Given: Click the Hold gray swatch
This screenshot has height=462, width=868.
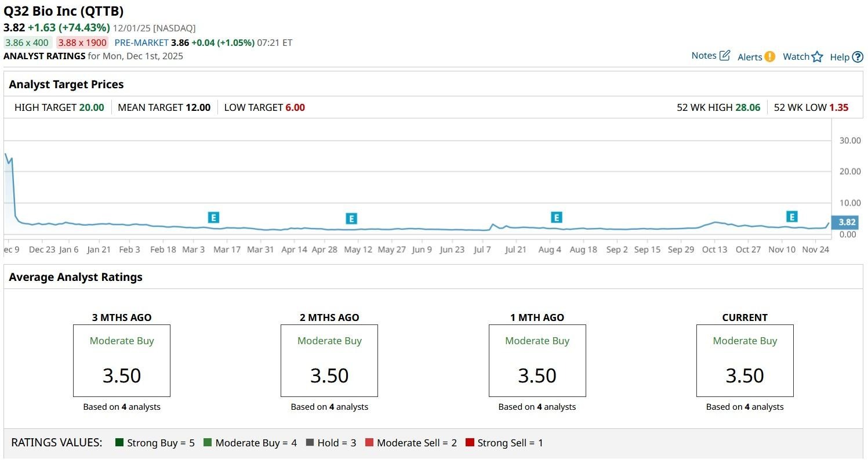Looking at the screenshot, I should click(x=310, y=443).
